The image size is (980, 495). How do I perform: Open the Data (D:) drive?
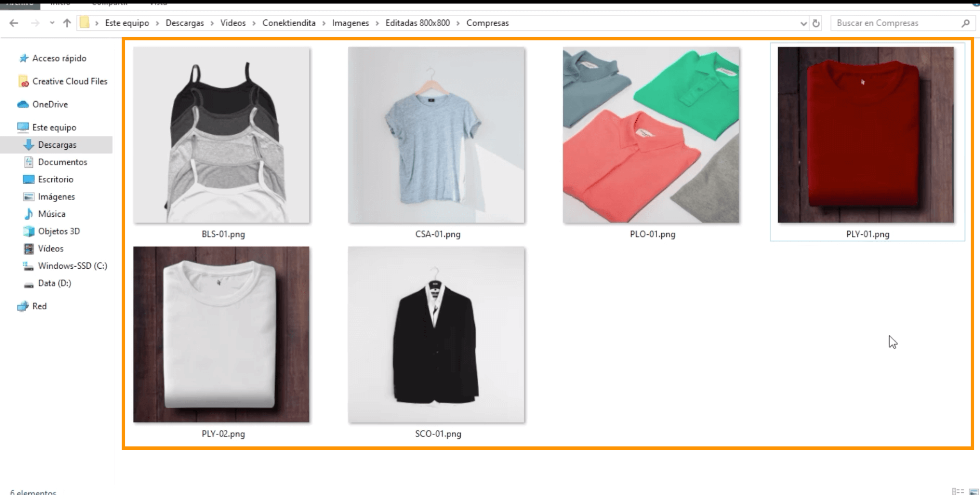pos(54,283)
